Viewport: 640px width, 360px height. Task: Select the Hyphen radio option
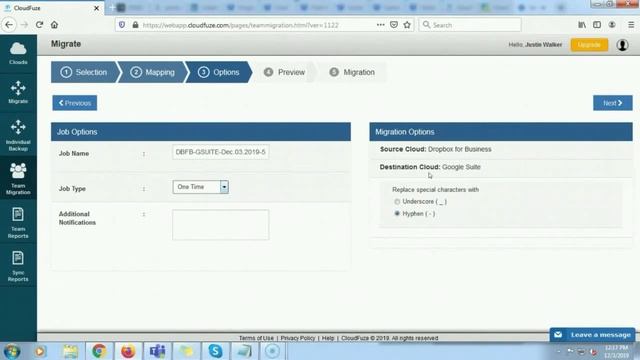[397, 213]
